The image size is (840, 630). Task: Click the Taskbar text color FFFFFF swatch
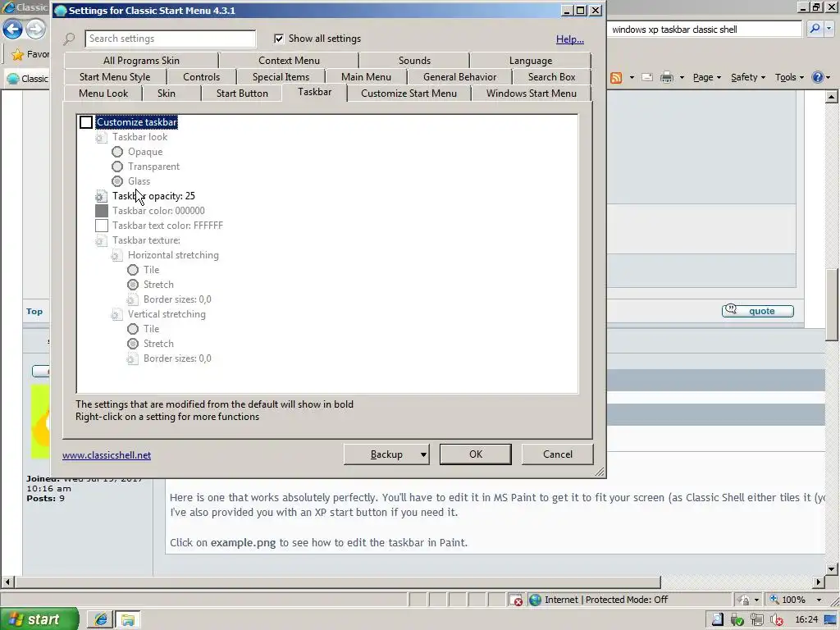pyautogui.click(x=101, y=226)
